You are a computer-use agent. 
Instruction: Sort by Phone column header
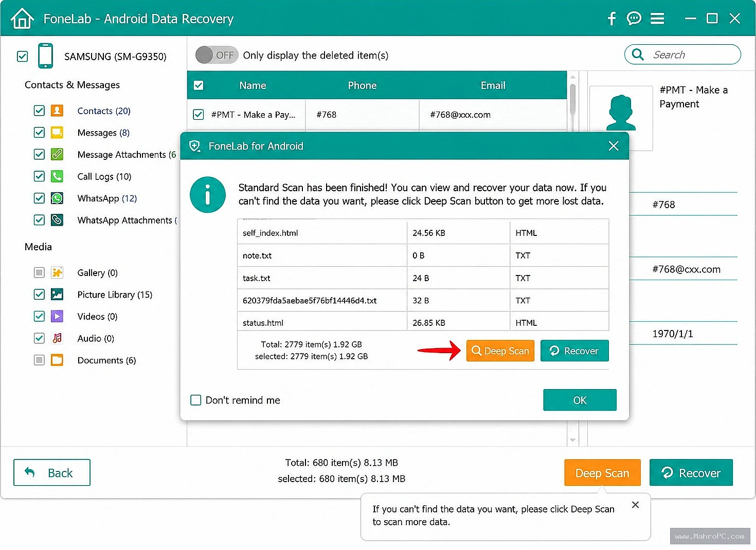tap(362, 85)
